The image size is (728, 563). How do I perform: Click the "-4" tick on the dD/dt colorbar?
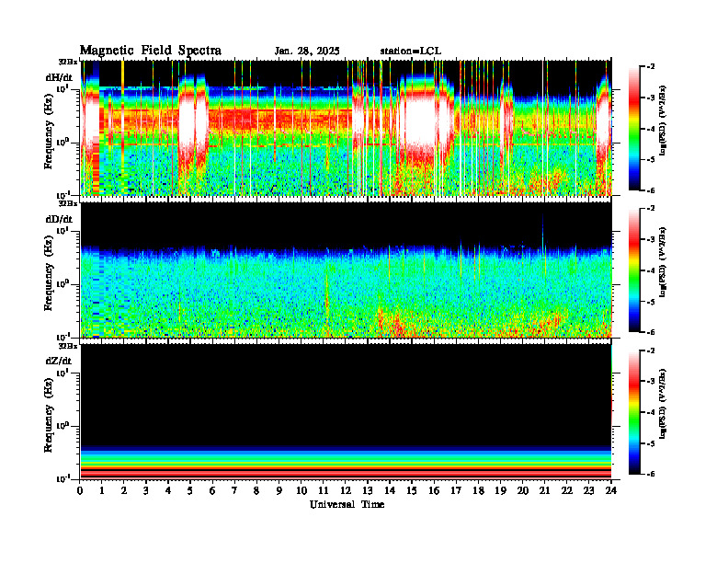tap(651, 270)
